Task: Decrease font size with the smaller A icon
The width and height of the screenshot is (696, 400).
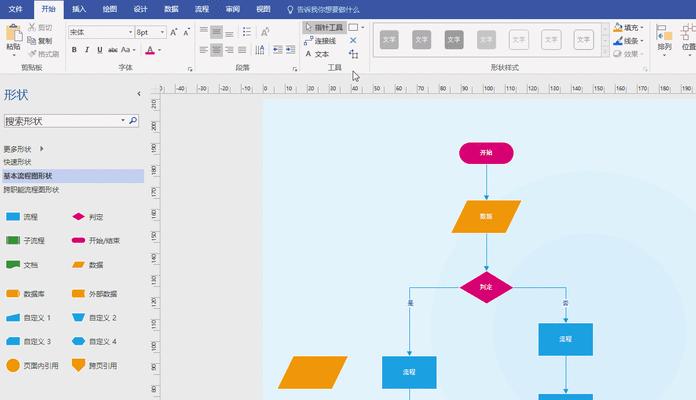Action: point(186,32)
